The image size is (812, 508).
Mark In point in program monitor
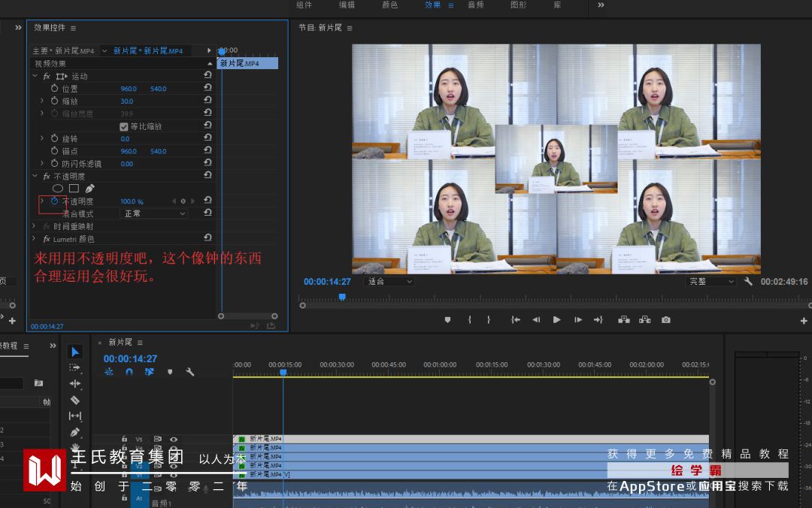pos(470,320)
